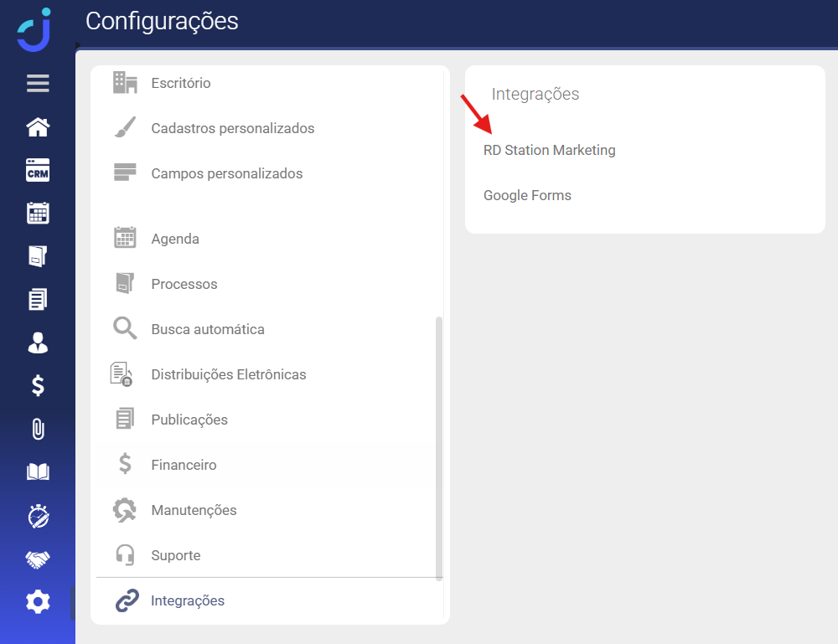Select Distribuições Eletrônicas option
The width and height of the screenshot is (838, 644).
tap(228, 375)
